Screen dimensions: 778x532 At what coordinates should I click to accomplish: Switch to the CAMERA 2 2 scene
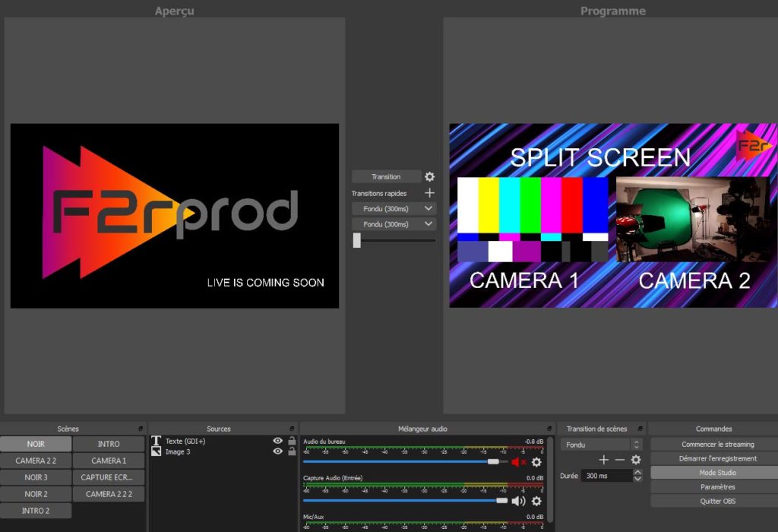[x=36, y=461]
